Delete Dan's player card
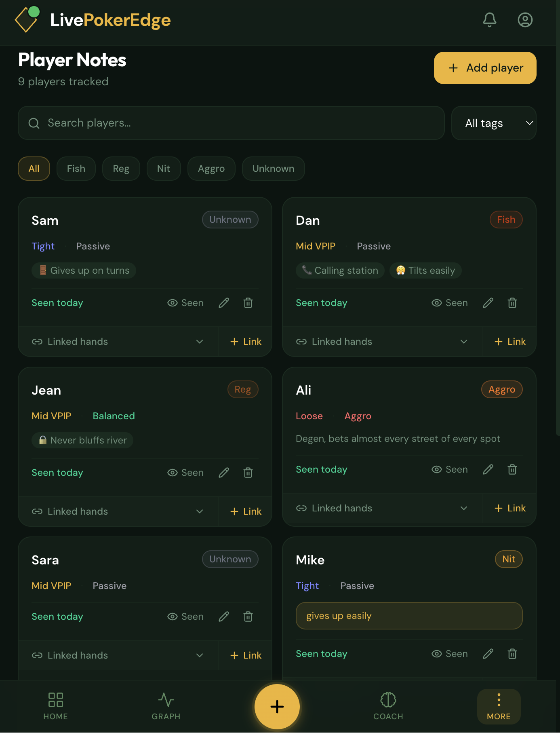Image resolution: width=560 pixels, height=735 pixels. (x=512, y=303)
